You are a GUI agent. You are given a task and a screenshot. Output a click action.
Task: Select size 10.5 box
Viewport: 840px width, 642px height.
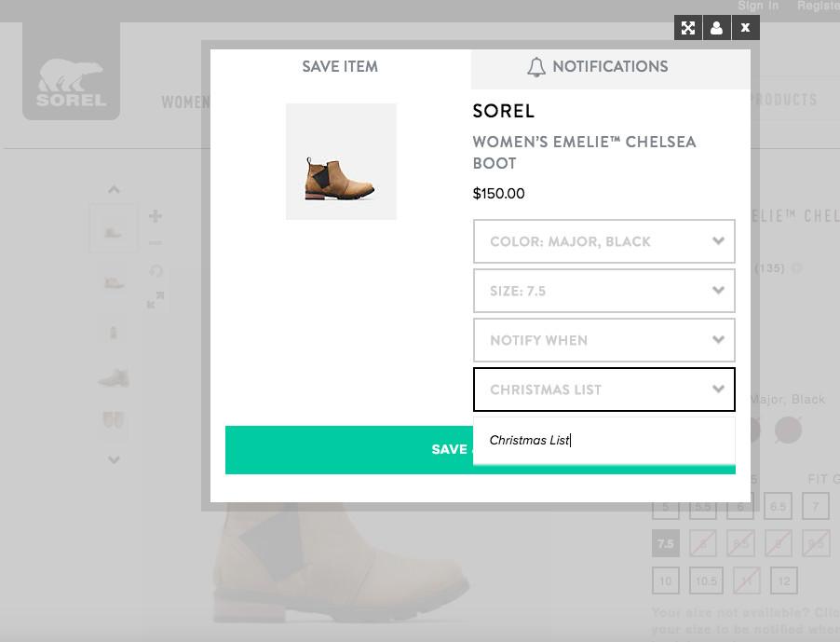click(706, 581)
